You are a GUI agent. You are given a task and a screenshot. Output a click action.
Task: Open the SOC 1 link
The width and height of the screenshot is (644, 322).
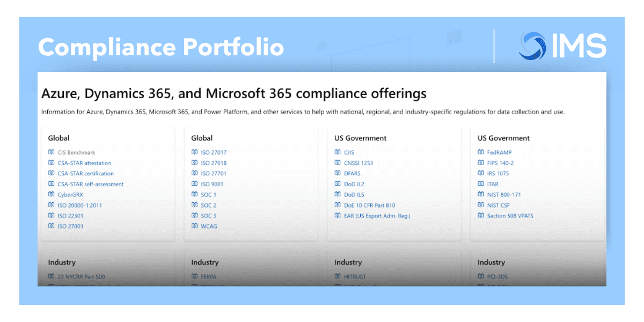[209, 195]
